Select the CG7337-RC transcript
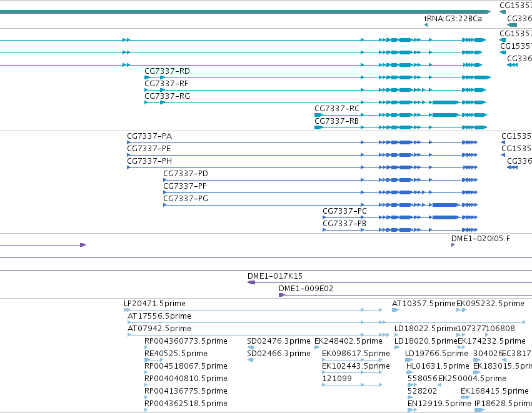Image resolution: width=532 pixels, height=413 pixels. [336, 109]
